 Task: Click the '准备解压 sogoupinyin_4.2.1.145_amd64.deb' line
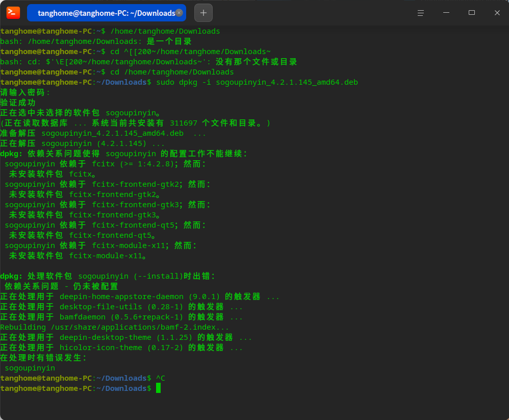103,133
